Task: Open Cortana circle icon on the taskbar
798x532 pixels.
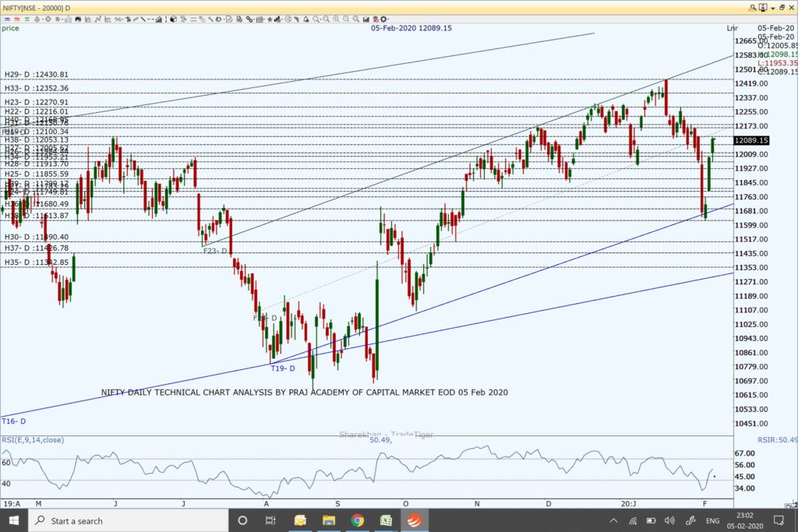Action: [243, 520]
